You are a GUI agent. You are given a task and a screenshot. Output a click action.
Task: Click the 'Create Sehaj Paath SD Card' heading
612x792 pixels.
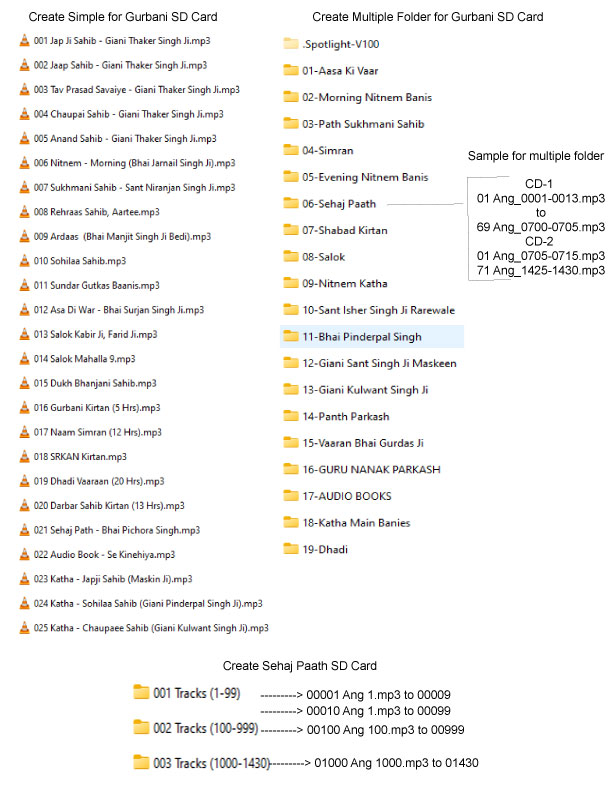(x=298, y=666)
